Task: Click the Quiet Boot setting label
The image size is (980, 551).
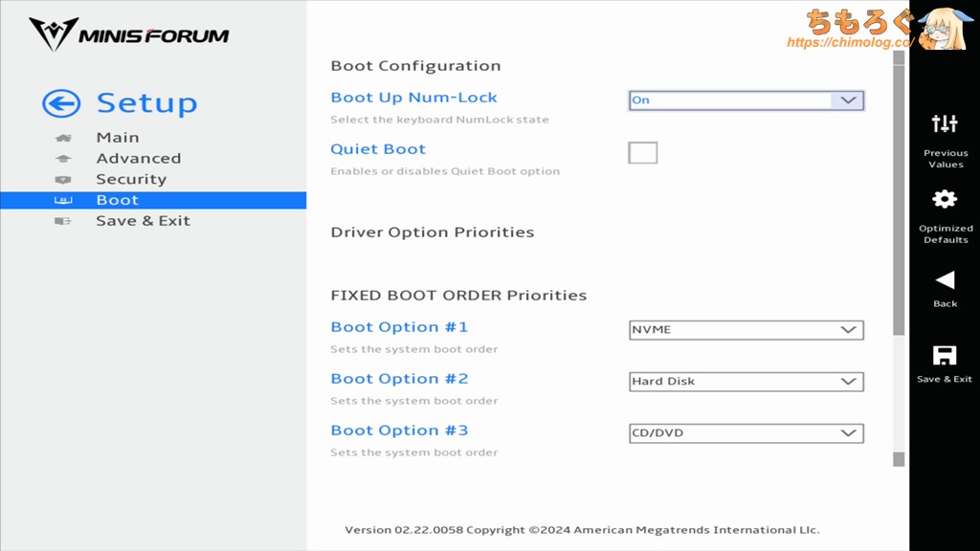Action: click(378, 149)
